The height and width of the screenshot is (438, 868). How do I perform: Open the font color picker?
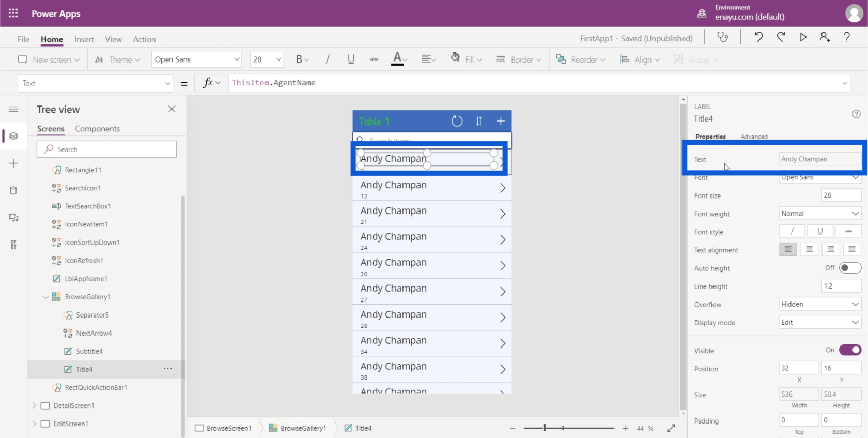(x=399, y=59)
